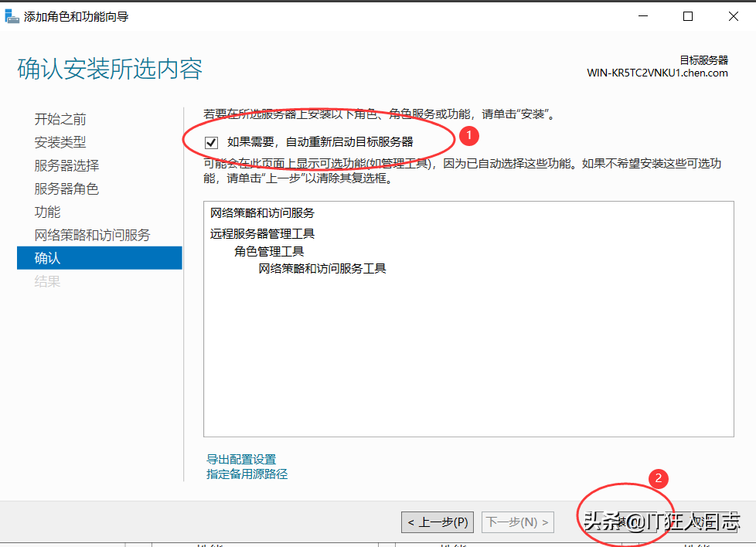Select the highlighted 确认 step

pyautogui.click(x=99, y=258)
